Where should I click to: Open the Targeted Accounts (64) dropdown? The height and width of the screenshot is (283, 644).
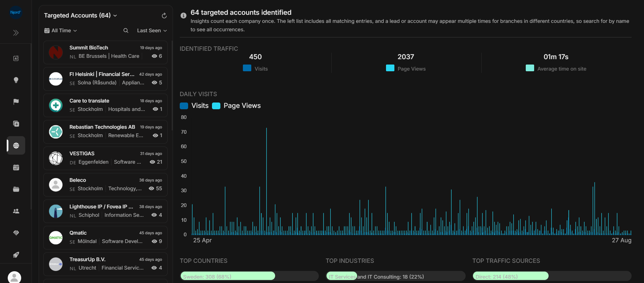[80, 15]
